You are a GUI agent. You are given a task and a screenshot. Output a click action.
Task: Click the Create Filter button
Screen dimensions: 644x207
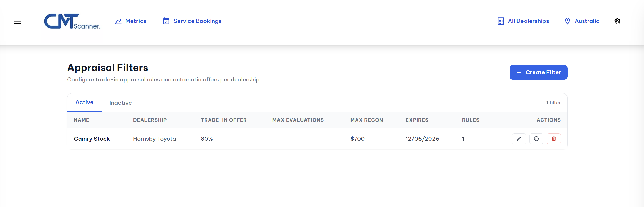(538, 72)
